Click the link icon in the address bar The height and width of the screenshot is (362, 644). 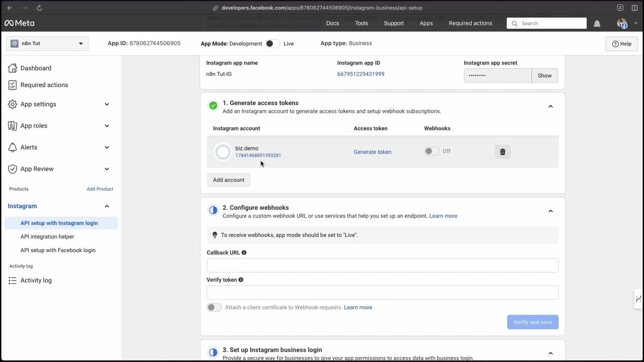[x=215, y=8]
